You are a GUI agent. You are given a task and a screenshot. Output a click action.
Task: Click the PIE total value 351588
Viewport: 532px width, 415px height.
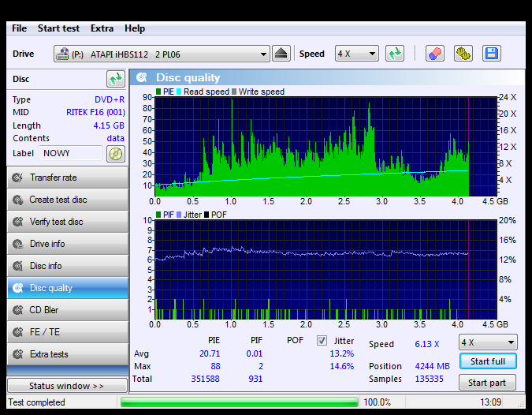pyautogui.click(x=205, y=379)
